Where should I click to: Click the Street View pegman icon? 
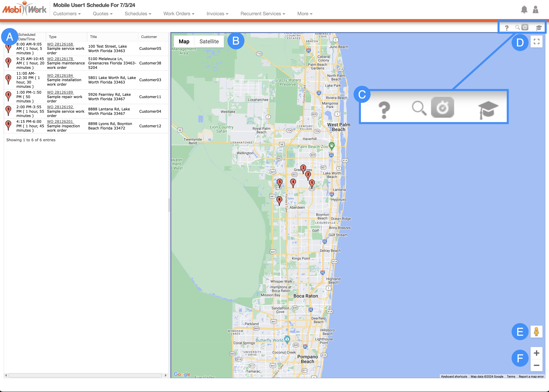tap(536, 332)
